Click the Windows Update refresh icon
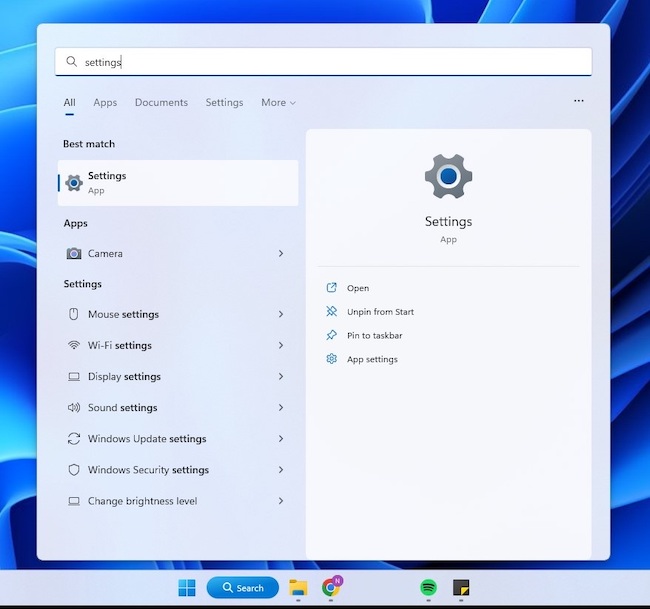Image resolution: width=650 pixels, height=609 pixels. (x=74, y=439)
